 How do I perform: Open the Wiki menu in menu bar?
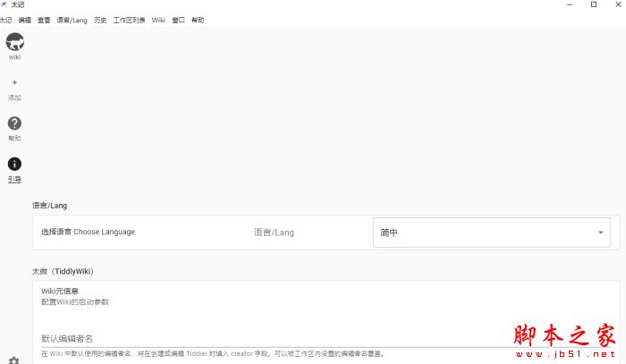coord(158,20)
